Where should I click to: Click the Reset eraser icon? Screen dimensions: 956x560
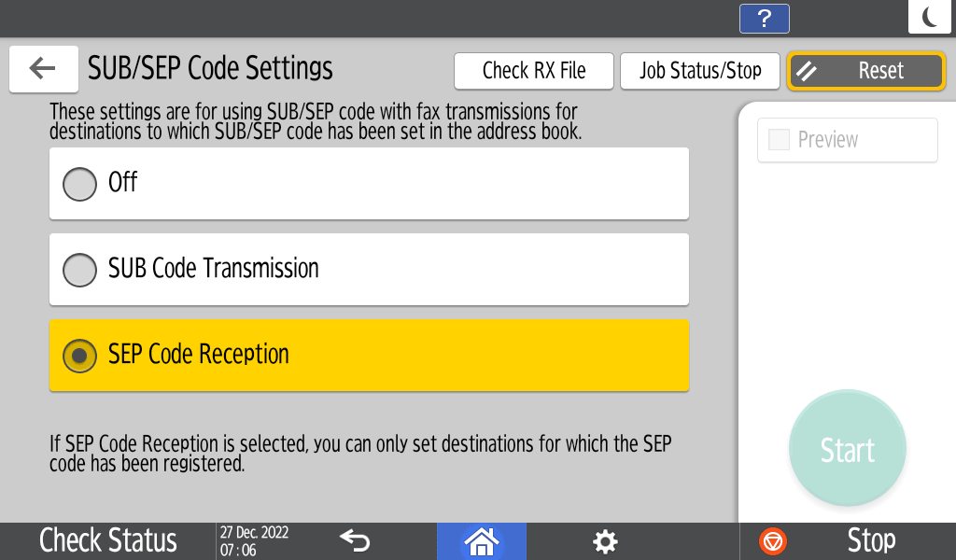click(x=807, y=71)
